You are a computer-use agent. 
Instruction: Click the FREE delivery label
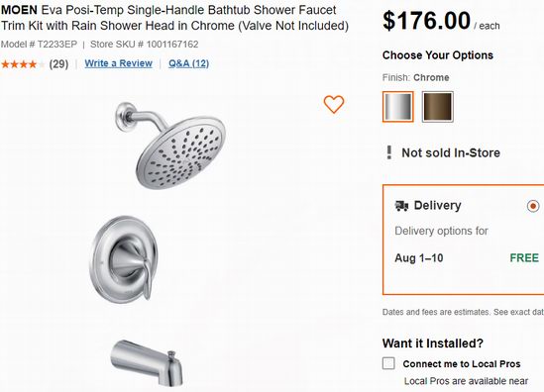(524, 258)
